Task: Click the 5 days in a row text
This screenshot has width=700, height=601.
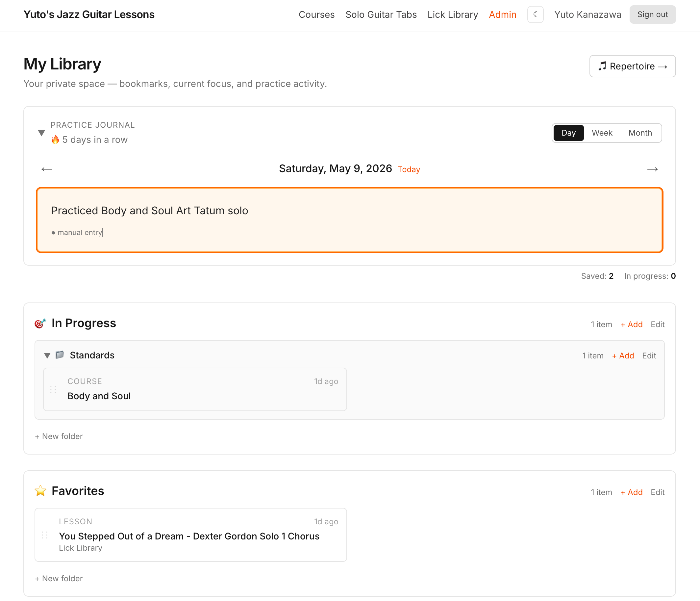Action: tap(95, 140)
